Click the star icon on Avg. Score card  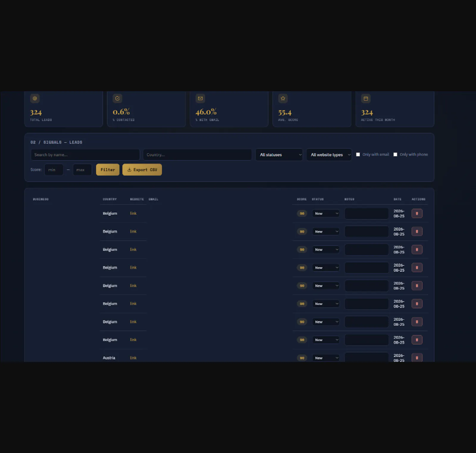[283, 98]
